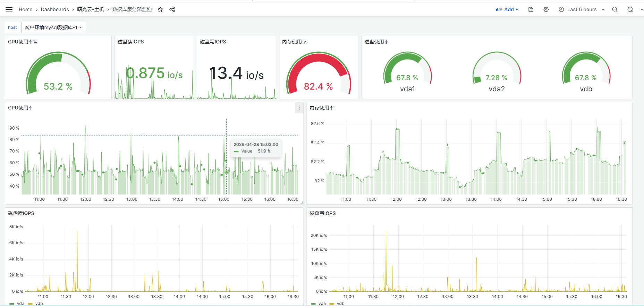Viewport: 644px width, 306px height.
Task: Open dashboard settings gear icon
Action: (546, 9)
